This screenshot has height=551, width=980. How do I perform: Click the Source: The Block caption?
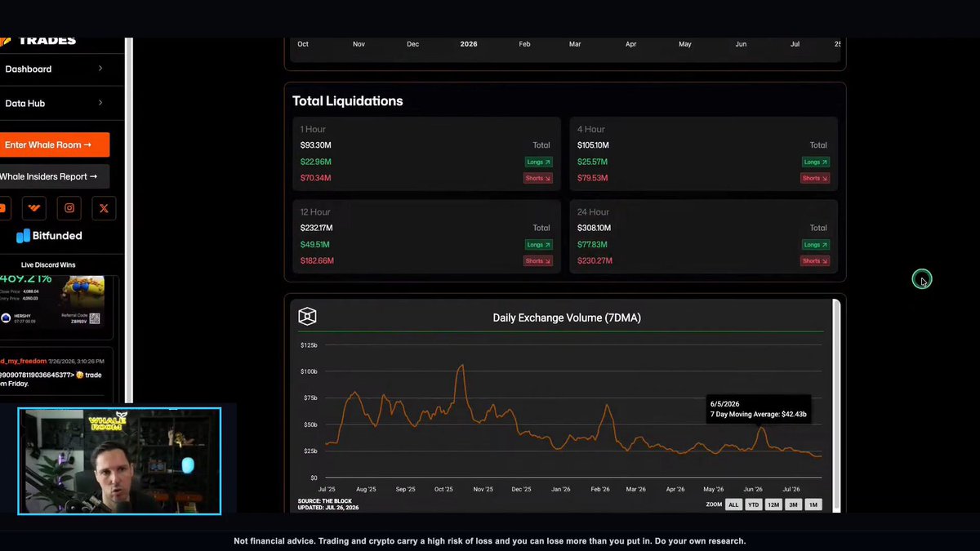325,500
